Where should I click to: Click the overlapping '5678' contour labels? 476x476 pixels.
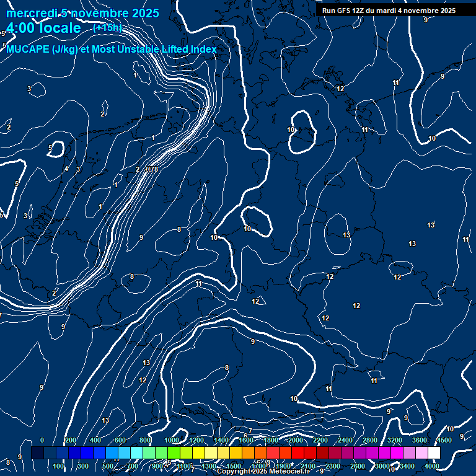152,169
